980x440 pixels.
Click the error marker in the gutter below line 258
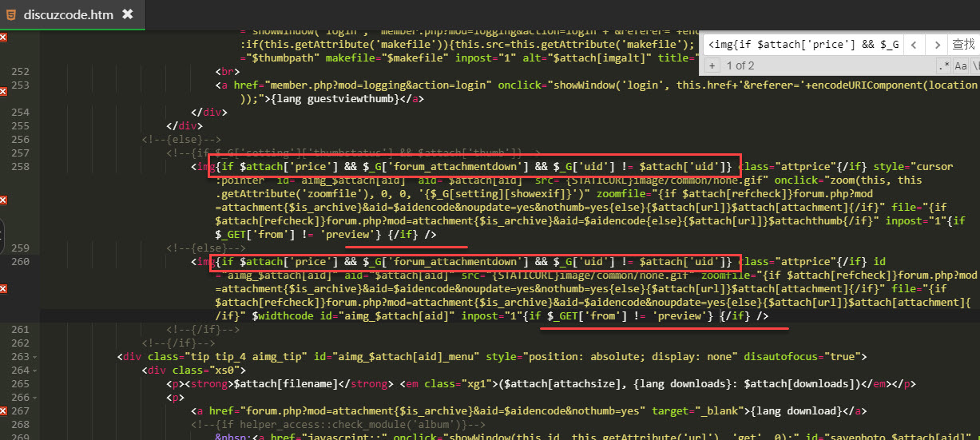pyautogui.click(x=3, y=200)
